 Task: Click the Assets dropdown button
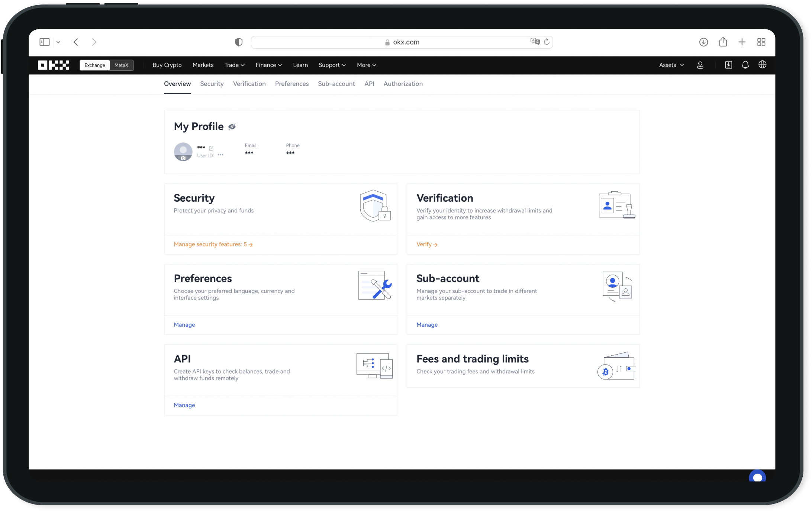[x=671, y=65]
